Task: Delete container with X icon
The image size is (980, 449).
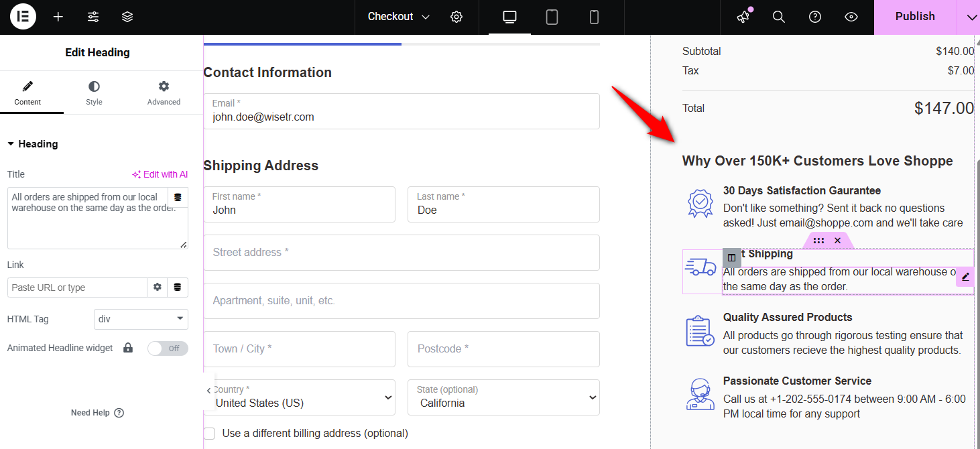Action: click(837, 240)
